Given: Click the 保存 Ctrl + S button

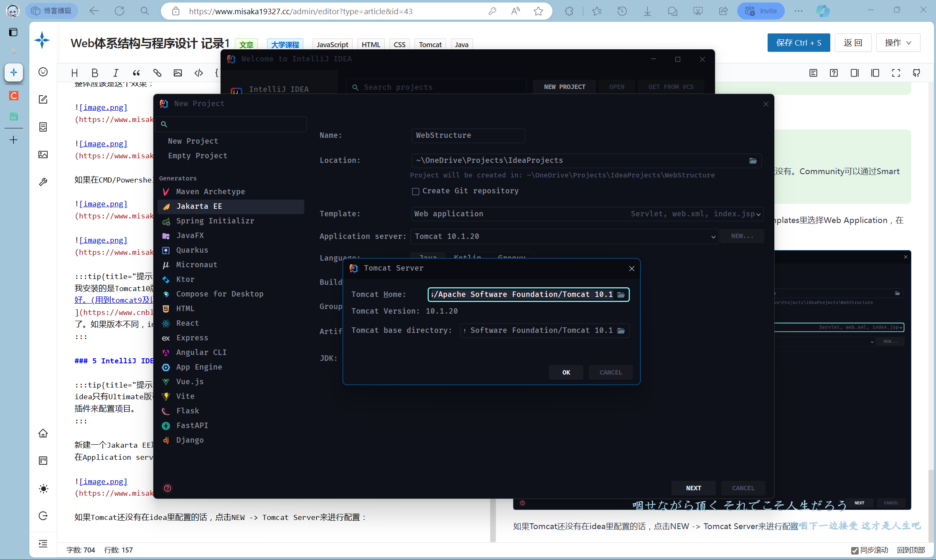Looking at the screenshot, I should pyautogui.click(x=799, y=43).
